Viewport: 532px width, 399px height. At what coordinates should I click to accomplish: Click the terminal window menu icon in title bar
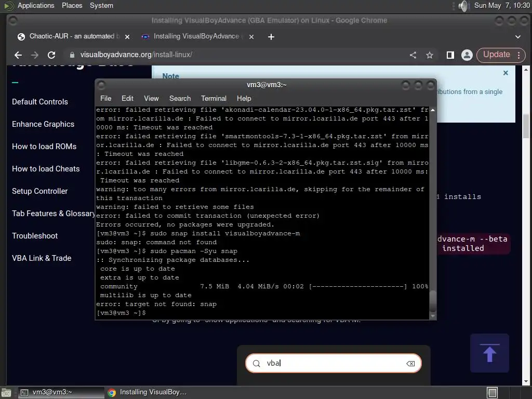point(101,85)
